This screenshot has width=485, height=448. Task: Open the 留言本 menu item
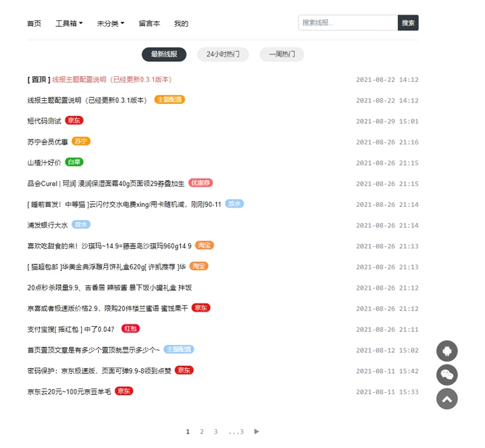point(149,23)
